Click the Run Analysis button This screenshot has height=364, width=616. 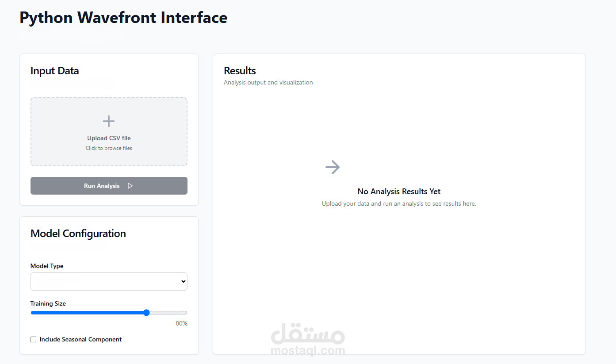click(109, 186)
